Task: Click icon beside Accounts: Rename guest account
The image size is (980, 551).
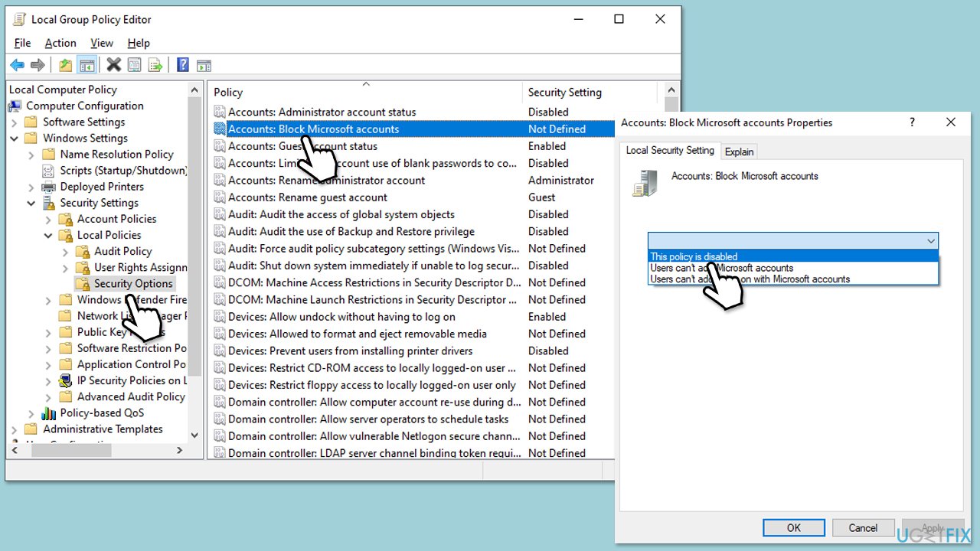Action: (220, 197)
